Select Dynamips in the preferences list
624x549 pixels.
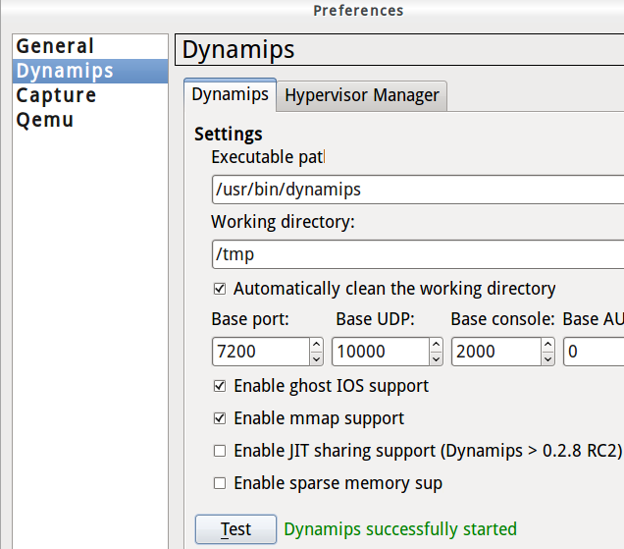[x=90, y=71]
